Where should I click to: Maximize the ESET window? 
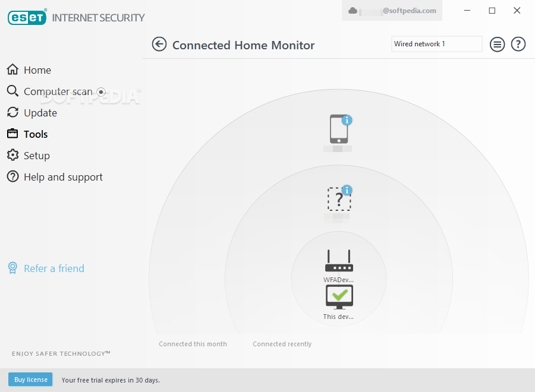coord(492,11)
